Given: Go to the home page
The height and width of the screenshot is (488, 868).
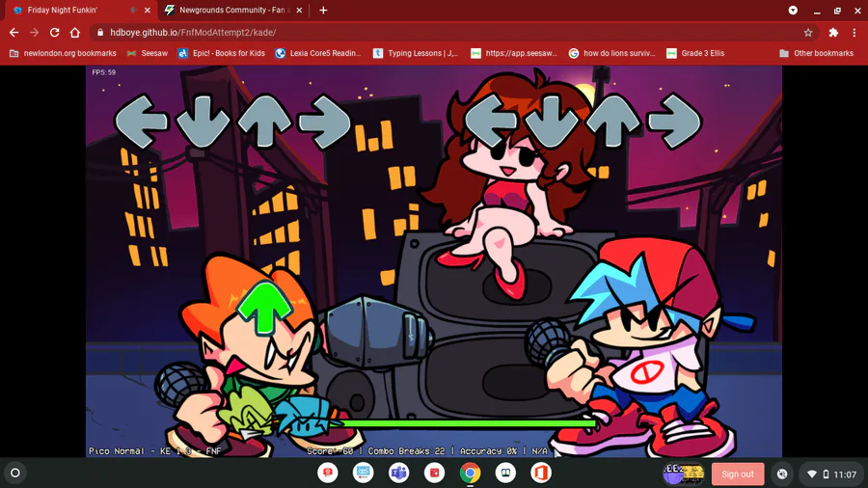Looking at the screenshot, I should click(x=74, y=33).
